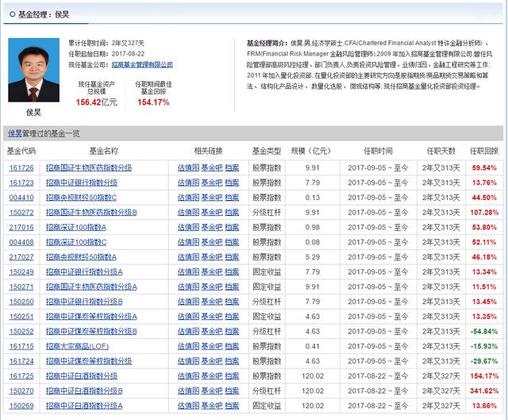Open fund 招商国证生物医药指数分级A

coord(91,287)
